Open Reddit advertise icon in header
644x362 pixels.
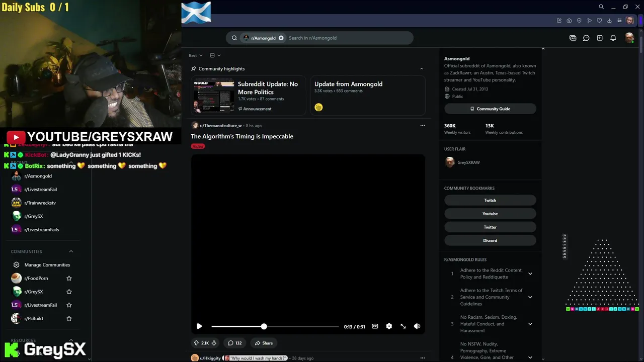click(x=573, y=38)
